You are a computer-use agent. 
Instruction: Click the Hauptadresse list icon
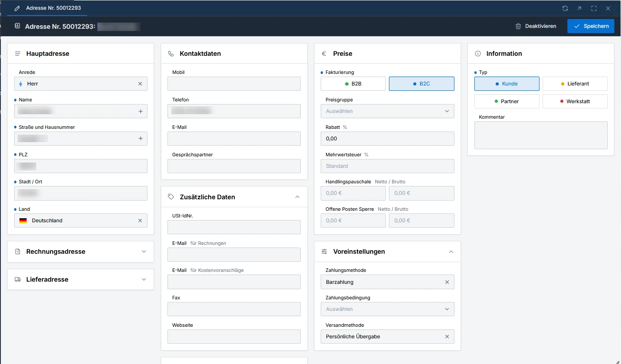point(18,54)
